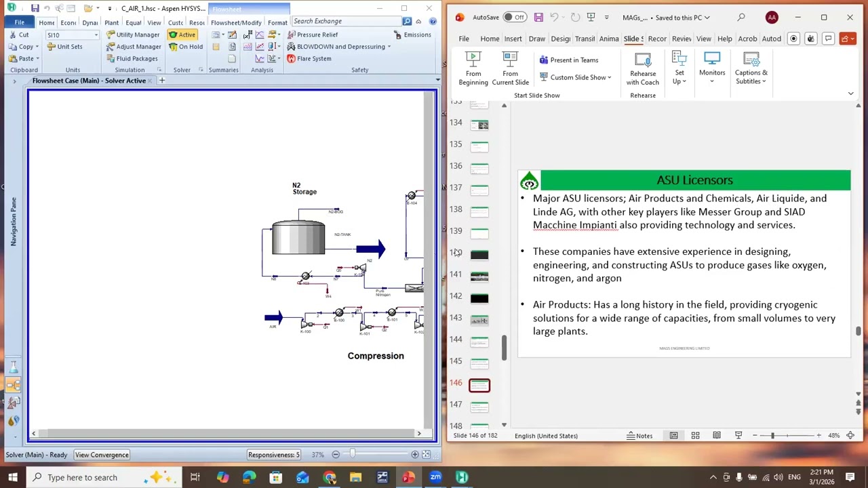Image resolution: width=868 pixels, height=488 pixels.
Task: Click English (United States) language indicator
Action: pyautogui.click(x=546, y=436)
